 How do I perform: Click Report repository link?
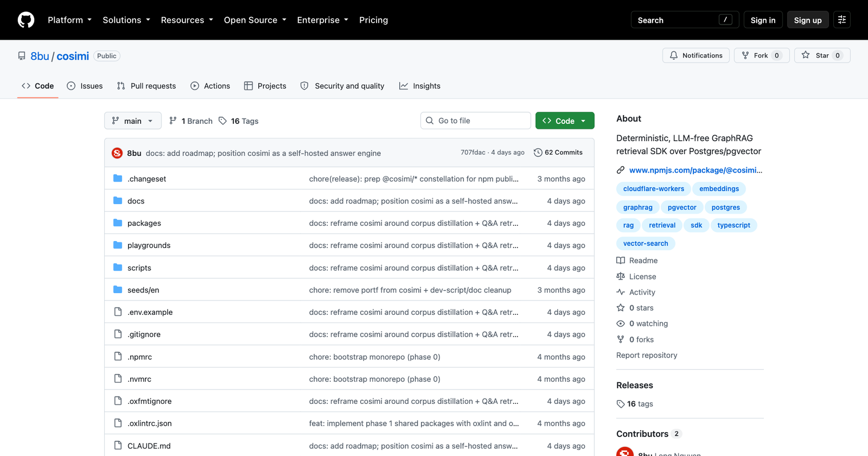(x=647, y=355)
